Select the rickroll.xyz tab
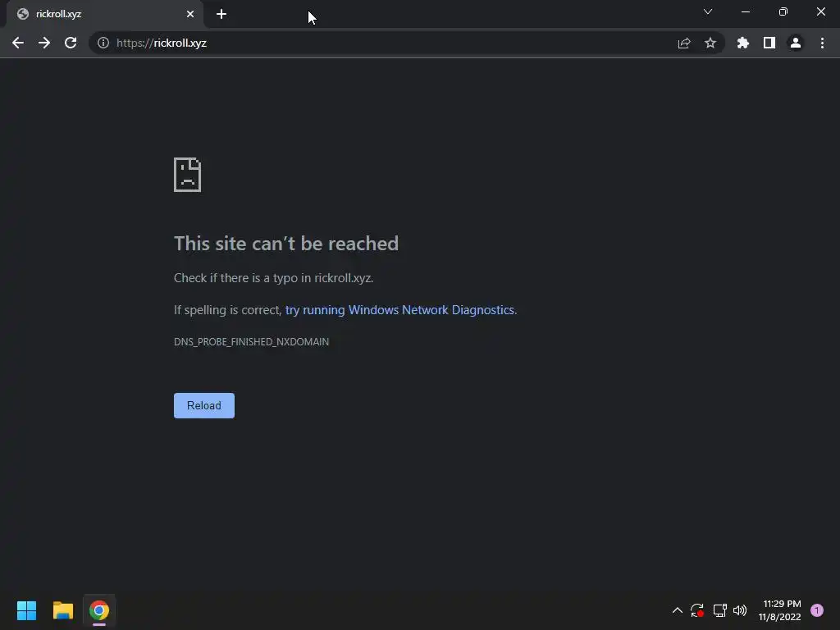 105,14
